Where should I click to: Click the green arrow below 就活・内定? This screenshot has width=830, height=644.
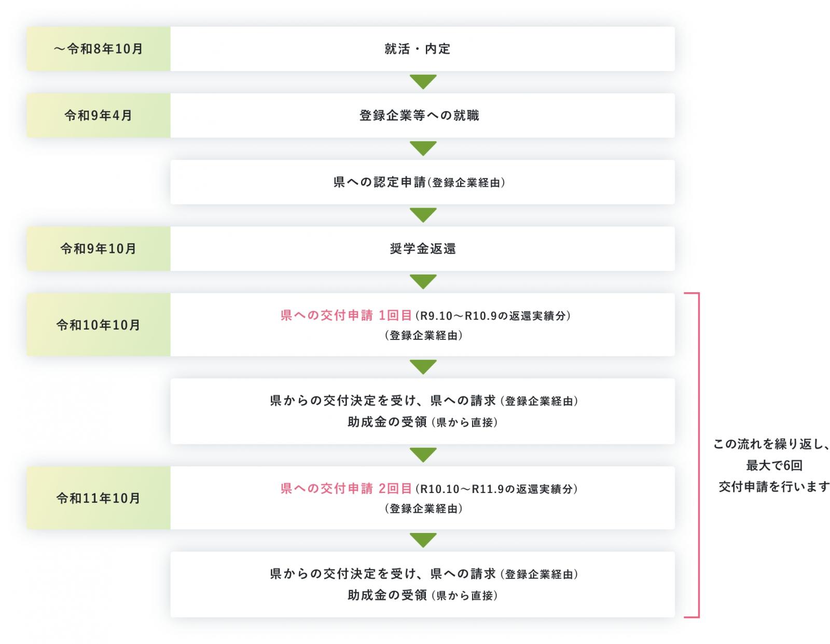point(423,82)
